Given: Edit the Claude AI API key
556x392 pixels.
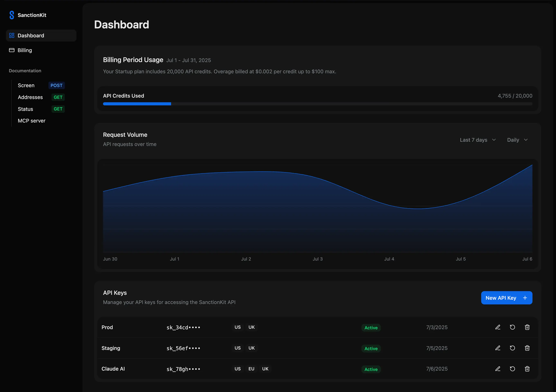Looking at the screenshot, I should (498, 369).
